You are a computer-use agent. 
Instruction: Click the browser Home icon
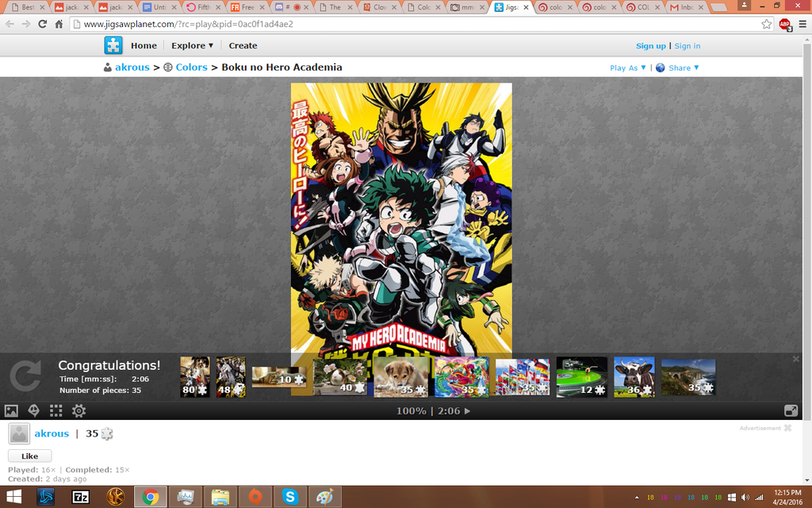point(59,24)
